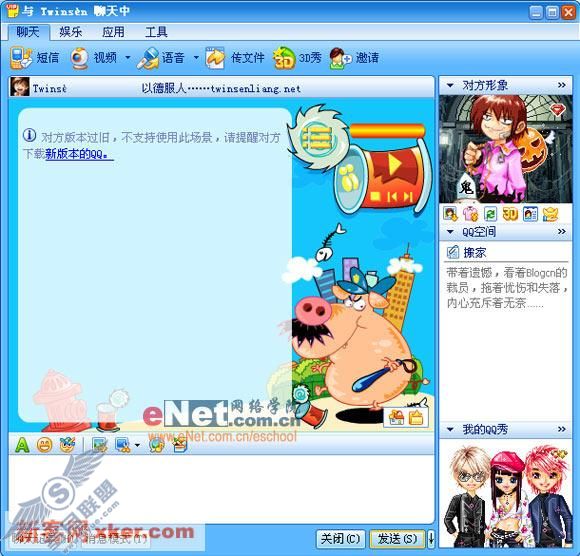Click Twinsen's small avatar in chat header
The height and width of the screenshot is (556, 580).
click(20, 87)
